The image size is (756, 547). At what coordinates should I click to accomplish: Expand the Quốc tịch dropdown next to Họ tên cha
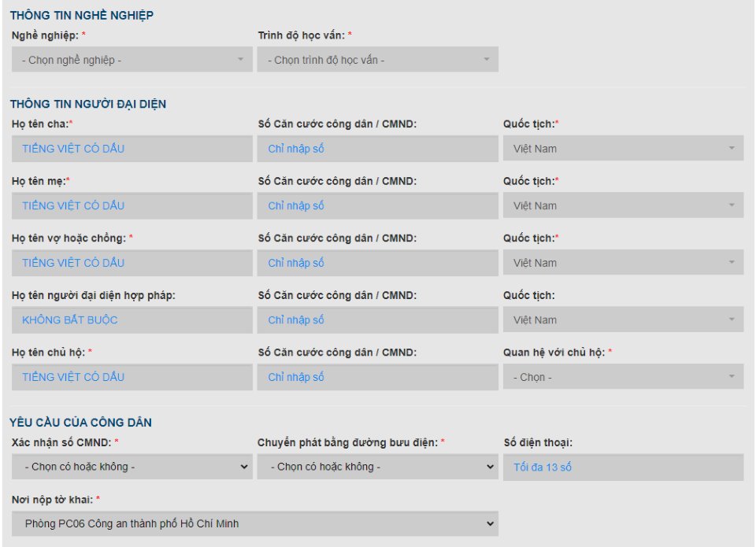click(622, 148)
